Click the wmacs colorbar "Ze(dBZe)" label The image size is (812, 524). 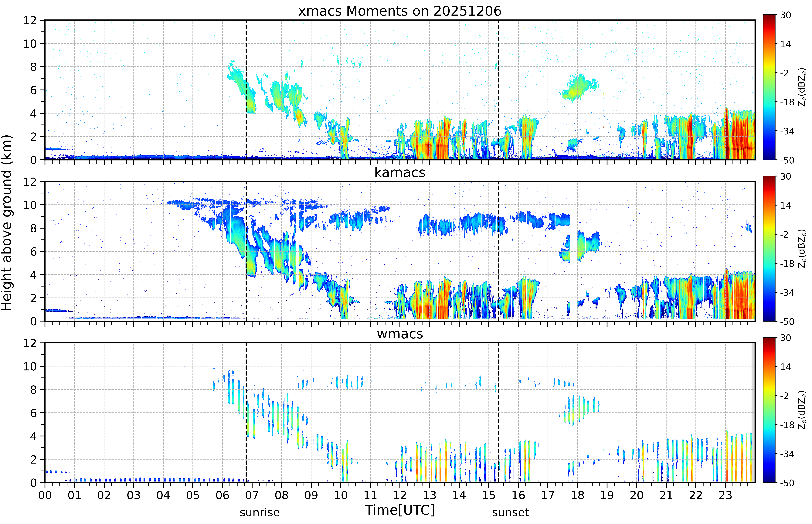point(802,410)
